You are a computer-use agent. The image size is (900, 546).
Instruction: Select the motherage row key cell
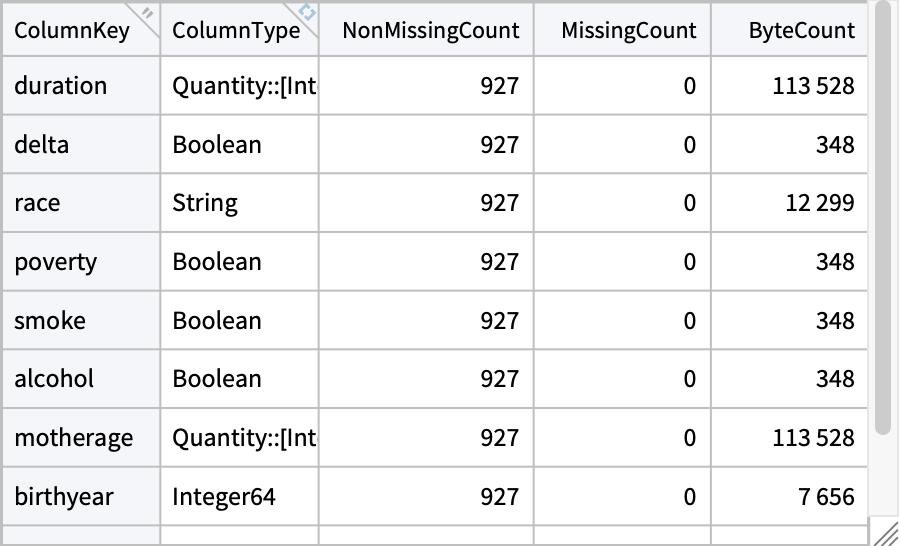(73, 438)
